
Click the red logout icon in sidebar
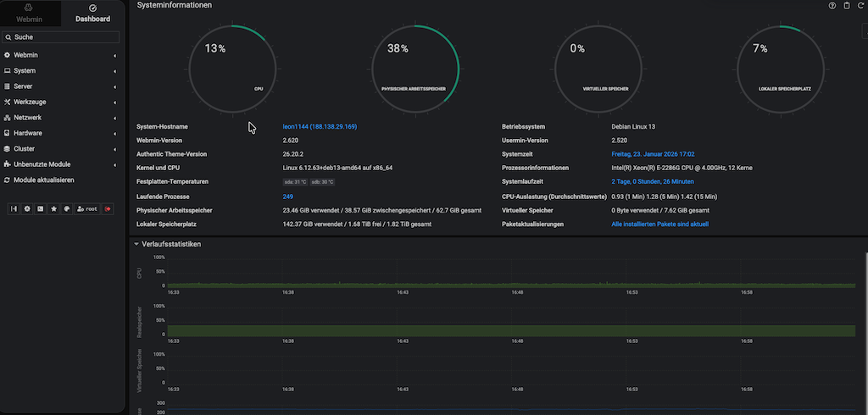(x=108, y=207)
